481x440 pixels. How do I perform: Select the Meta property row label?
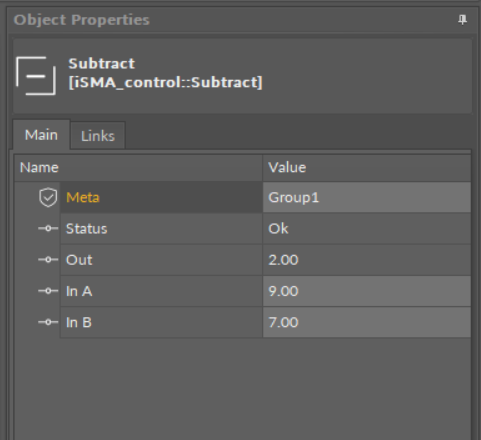[161, 197]
